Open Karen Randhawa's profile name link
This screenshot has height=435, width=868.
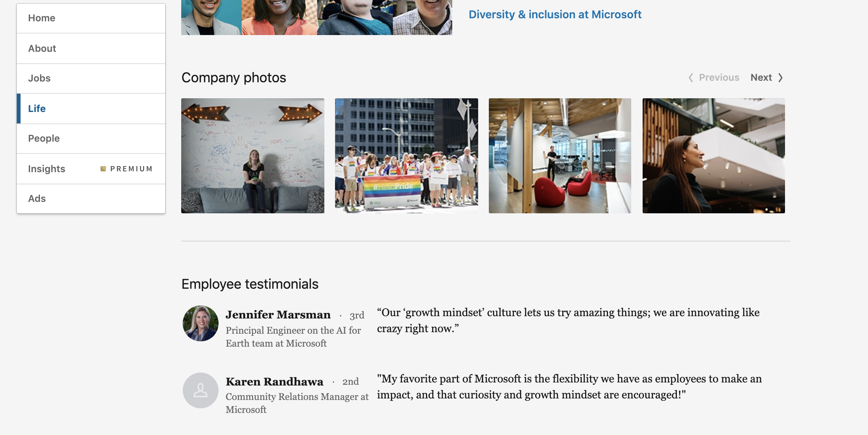click(274, 382)
